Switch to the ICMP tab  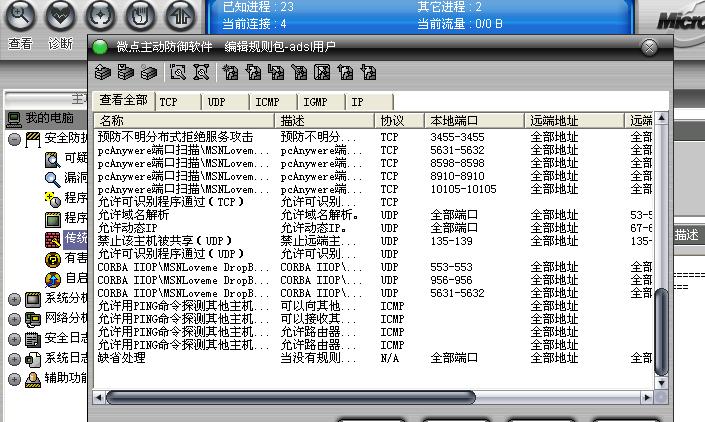(x=274, y=102)
